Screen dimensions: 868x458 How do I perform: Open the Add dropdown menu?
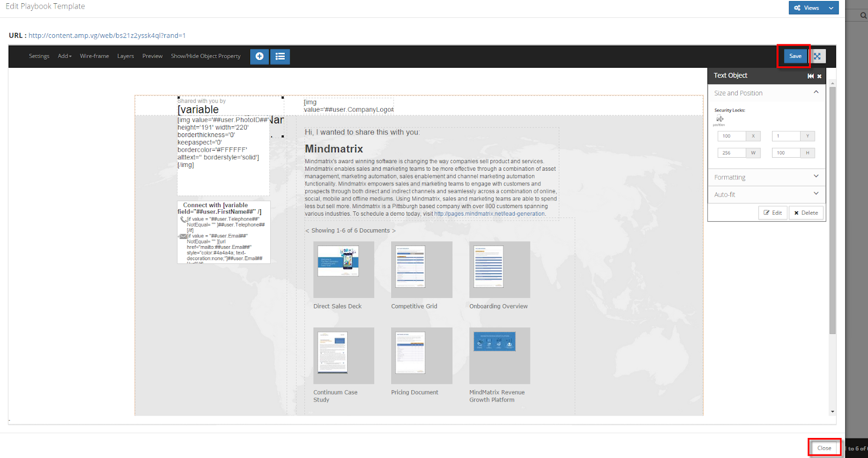[x=65, y=56]
